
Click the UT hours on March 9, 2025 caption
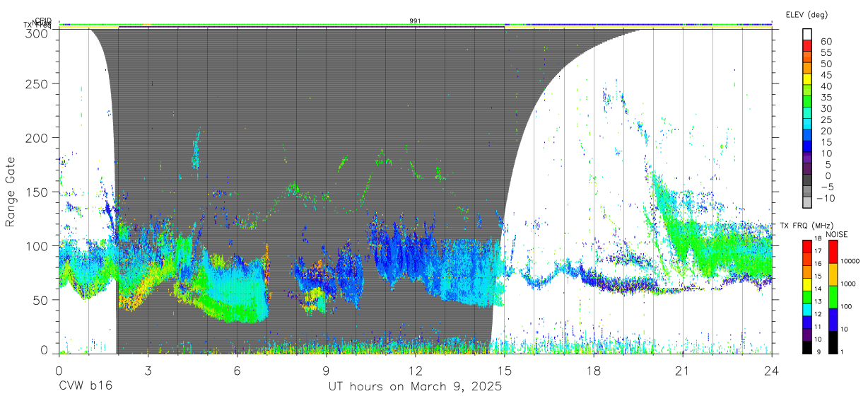(416, 387)
